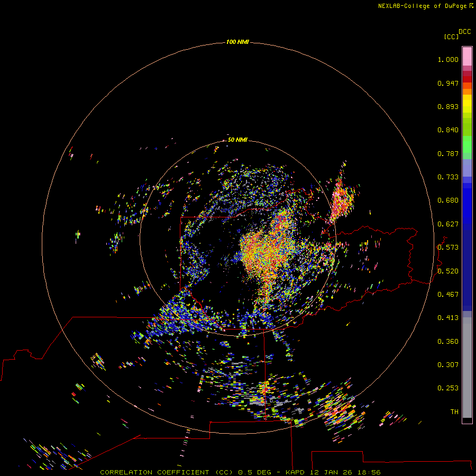Click the 100 NMI range ring label
Image resolution: width=476 pixels, height=476 pixels.
[237, 42]
